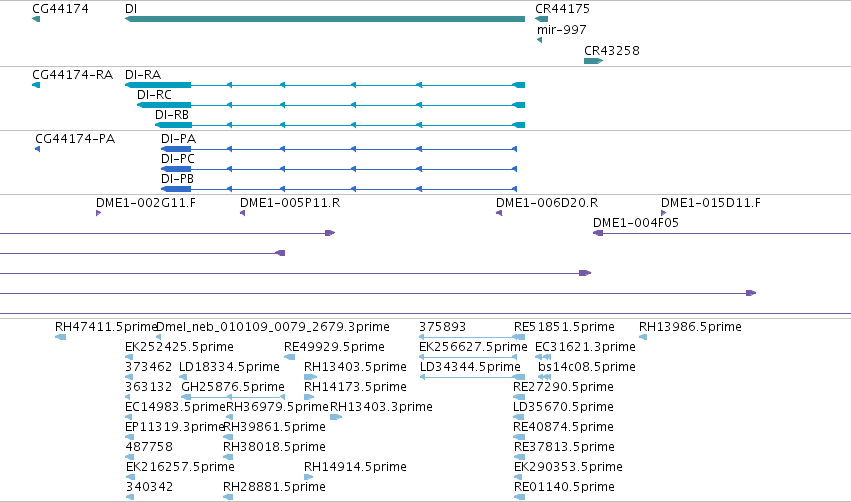This screenshot has height=502, width=851.
Task: Select BAC end DME1-006D20.R
Action: point(547,202)
